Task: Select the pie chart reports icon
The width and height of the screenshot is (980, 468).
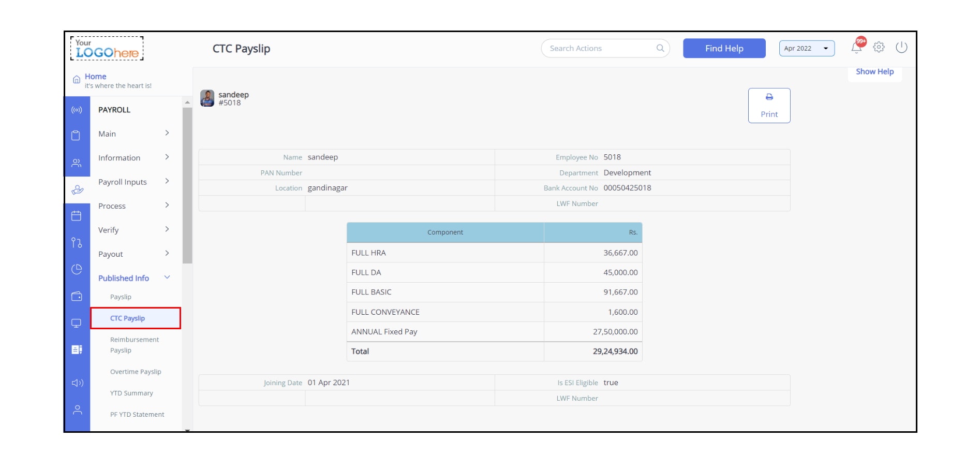Action: (77, 269)
